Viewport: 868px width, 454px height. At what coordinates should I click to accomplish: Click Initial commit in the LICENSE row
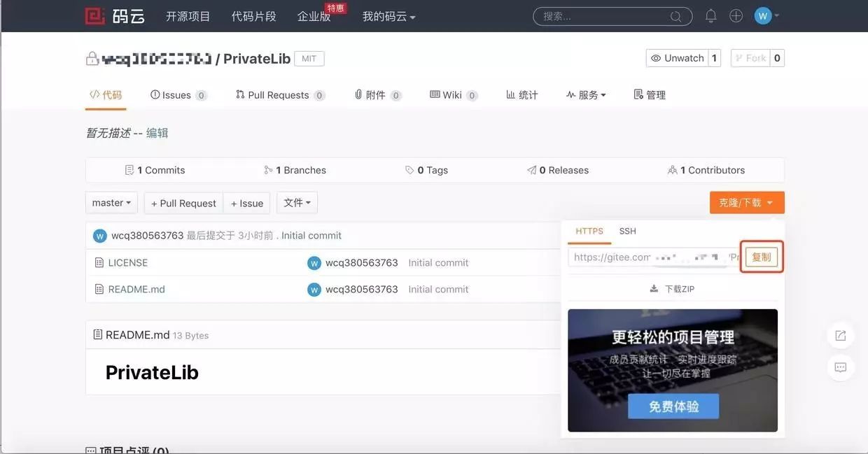click(438, 263)
